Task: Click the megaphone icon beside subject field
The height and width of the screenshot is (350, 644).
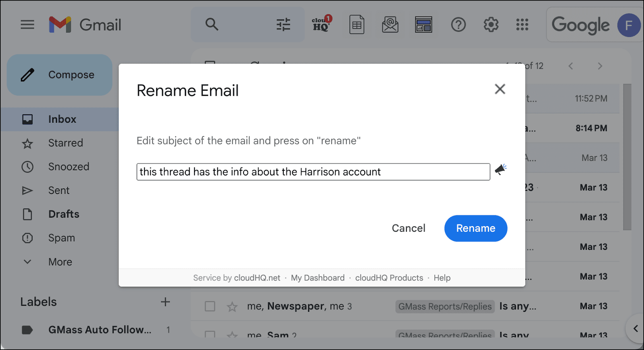Action: pos(500,169)
